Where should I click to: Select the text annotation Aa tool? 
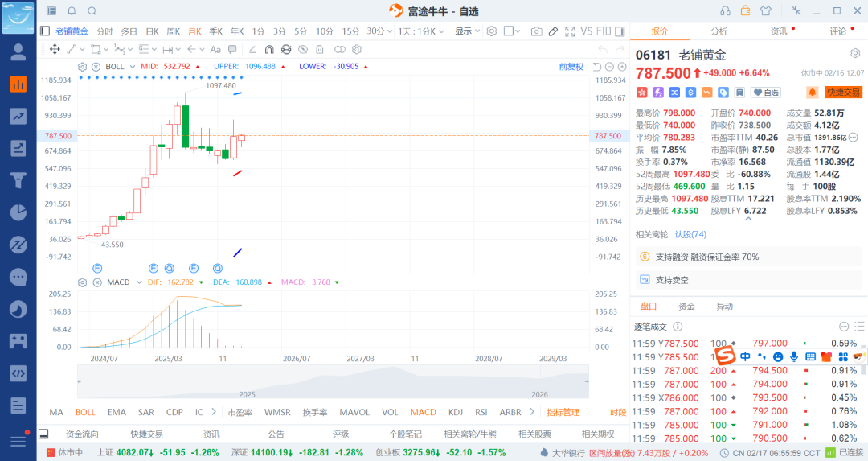(x=215, y=49)
